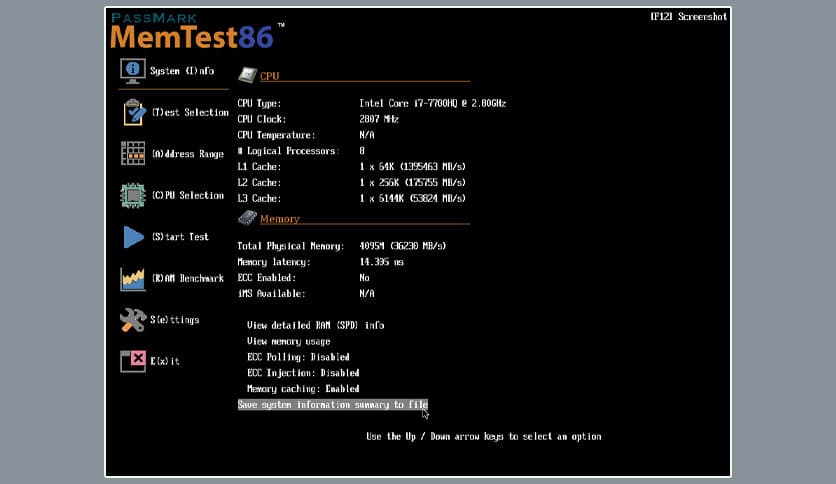Click the L3 Cache 1 x 6144K value
Screen dimensions: 836x484
coord(412,198)
